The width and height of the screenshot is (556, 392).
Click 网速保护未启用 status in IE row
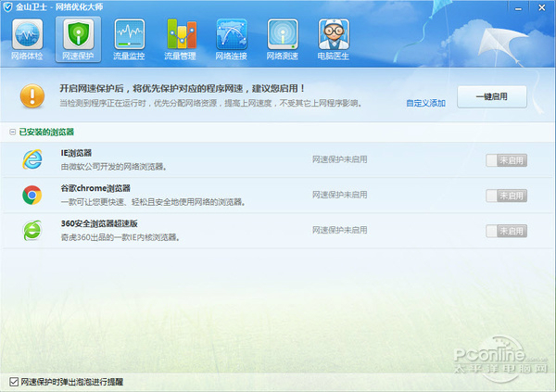pyautogui.click(x=339, y=159)
